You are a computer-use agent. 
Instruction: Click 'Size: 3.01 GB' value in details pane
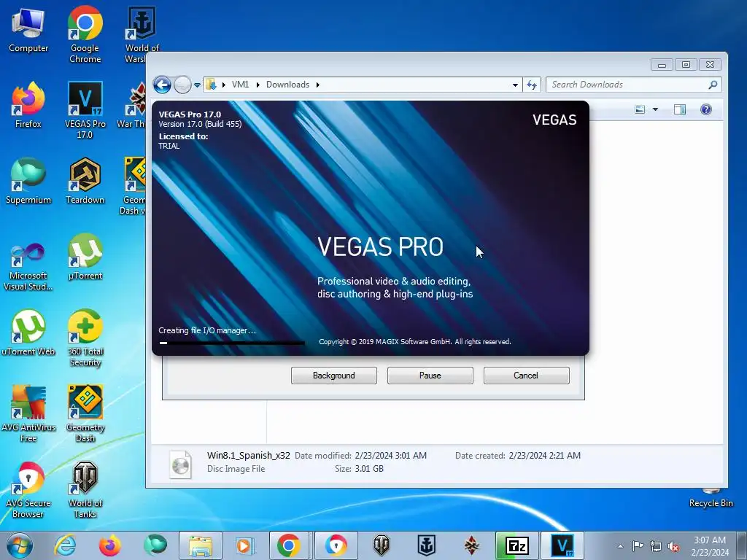pyautogui.click(x=369, y=469)
